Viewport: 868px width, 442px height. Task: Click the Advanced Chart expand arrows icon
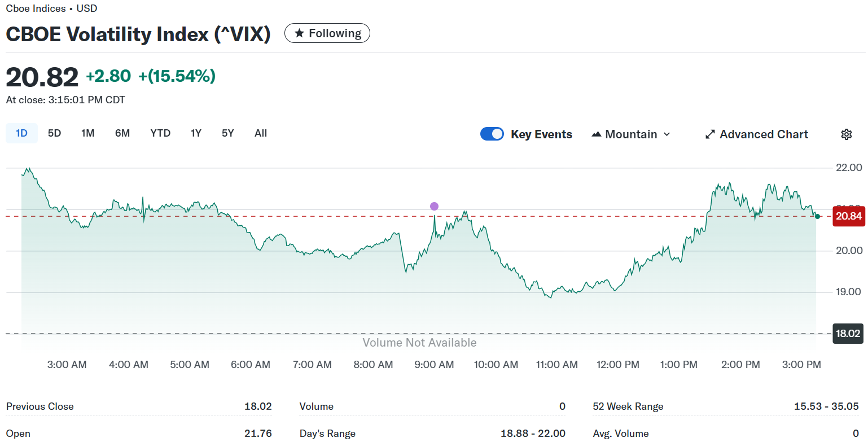711,134
